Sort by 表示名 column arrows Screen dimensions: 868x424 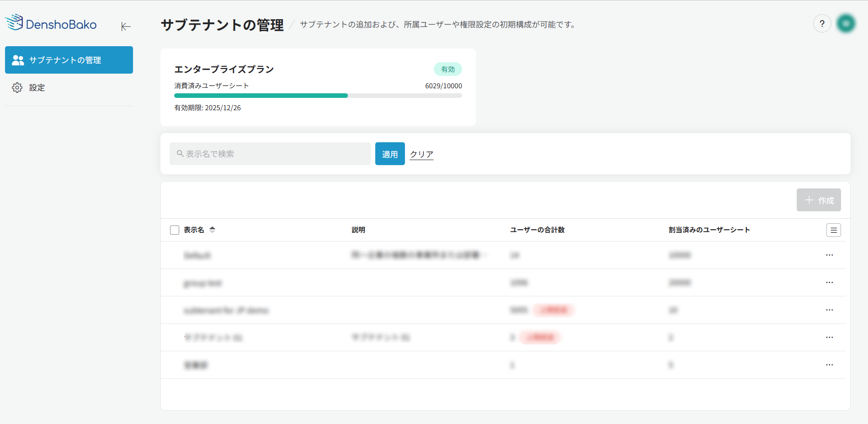(x=212, y=230)
